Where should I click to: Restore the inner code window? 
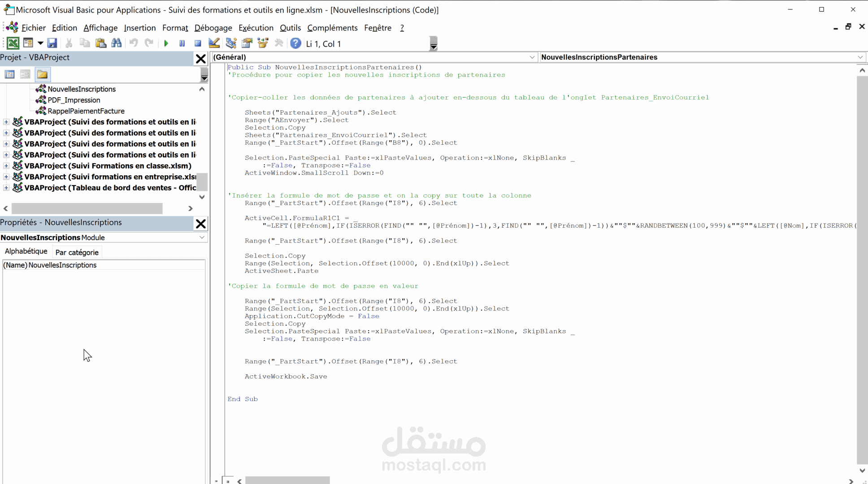point(848,27)
